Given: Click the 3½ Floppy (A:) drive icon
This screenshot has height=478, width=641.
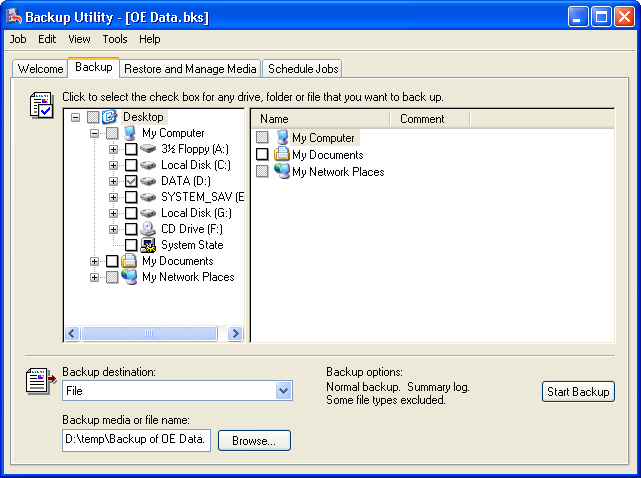Looking at the screenshot, I should (148, 149).
